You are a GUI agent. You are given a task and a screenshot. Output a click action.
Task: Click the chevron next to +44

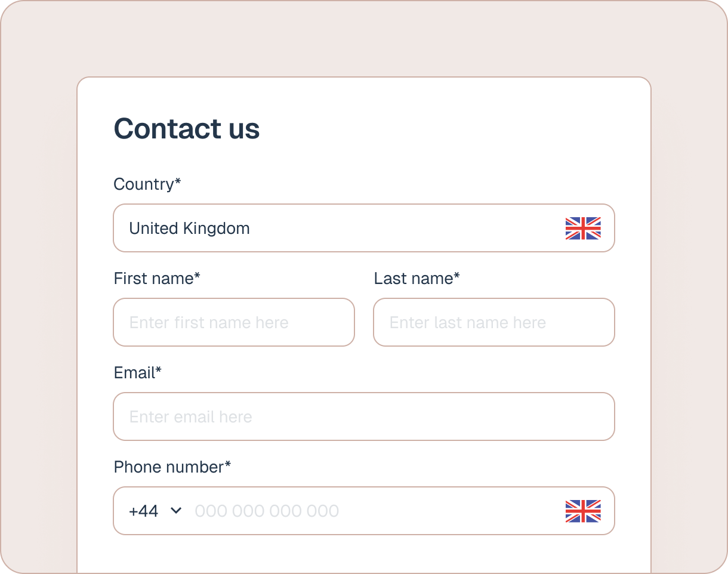click(177, 511)
